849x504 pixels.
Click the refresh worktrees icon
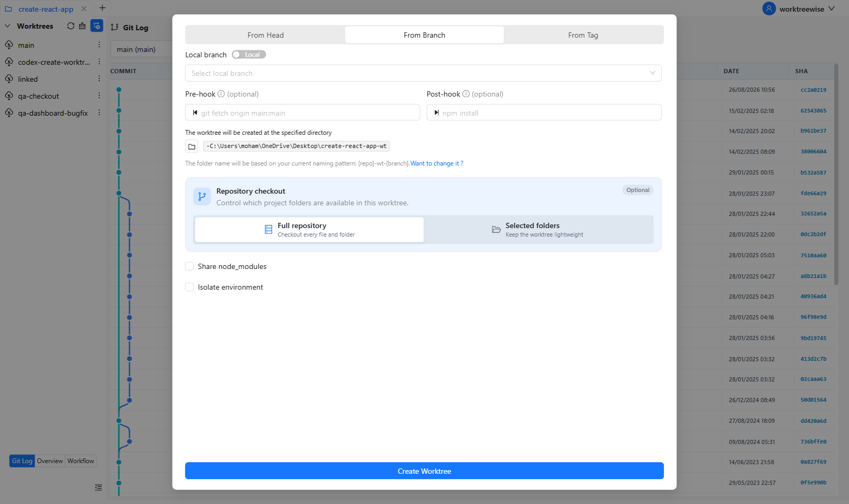click(71, 26)
